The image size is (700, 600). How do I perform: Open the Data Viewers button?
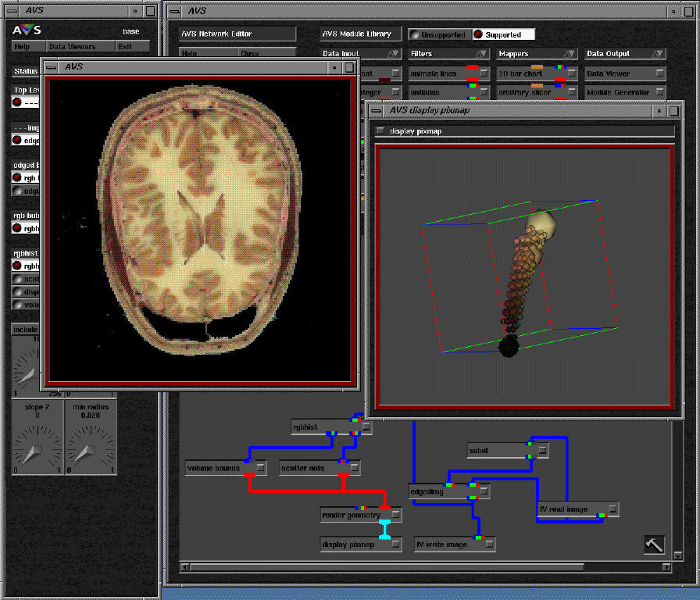pos(80,46)
